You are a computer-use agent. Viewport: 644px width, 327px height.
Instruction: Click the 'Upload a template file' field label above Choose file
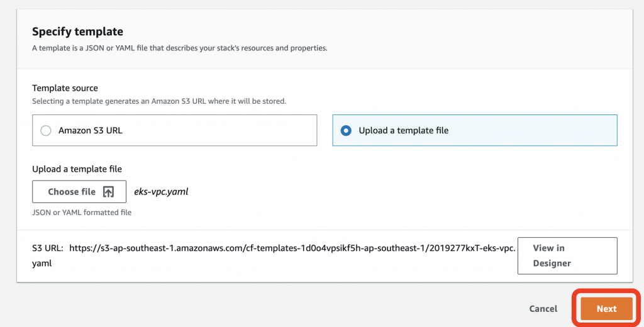click(x=77, y=169)
